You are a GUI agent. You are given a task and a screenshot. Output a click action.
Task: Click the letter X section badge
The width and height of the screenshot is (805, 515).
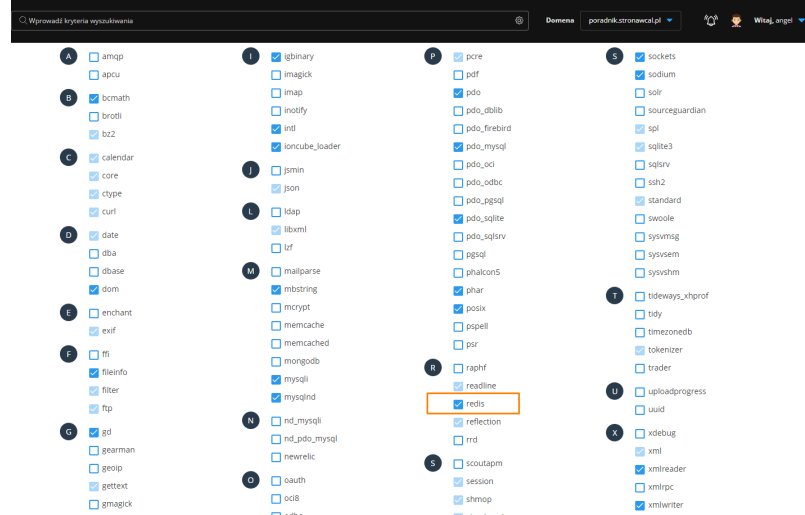(x=615, y=432)
